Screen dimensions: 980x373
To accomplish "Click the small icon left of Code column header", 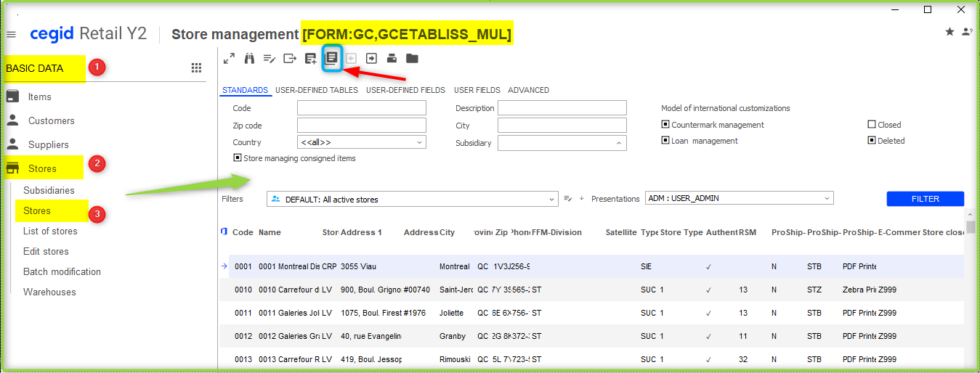I will click(224, 231).
